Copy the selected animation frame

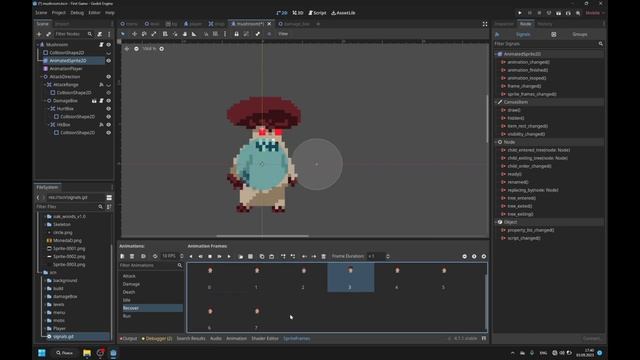tap(262, 256)
